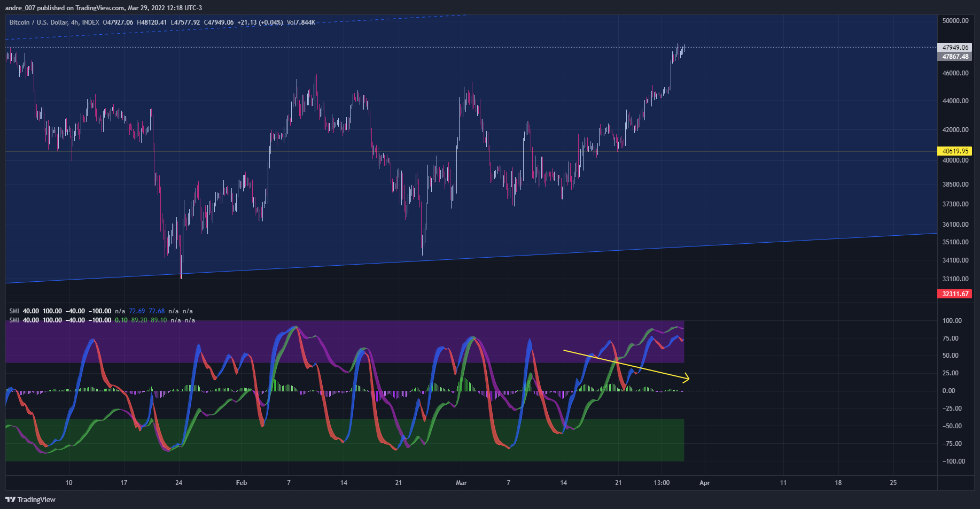Click the 34100.00 price axis label
Viewport: 980px width, 509px height.
point(955,260)
